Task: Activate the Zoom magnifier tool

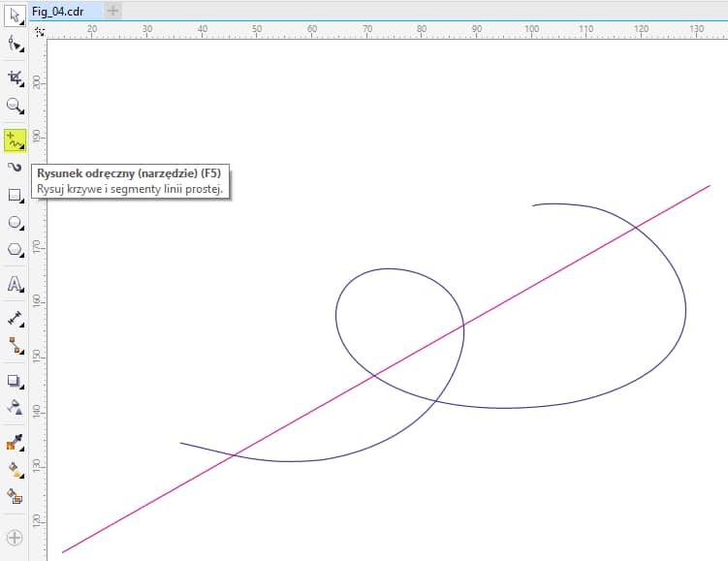Action: click(15, 106)
